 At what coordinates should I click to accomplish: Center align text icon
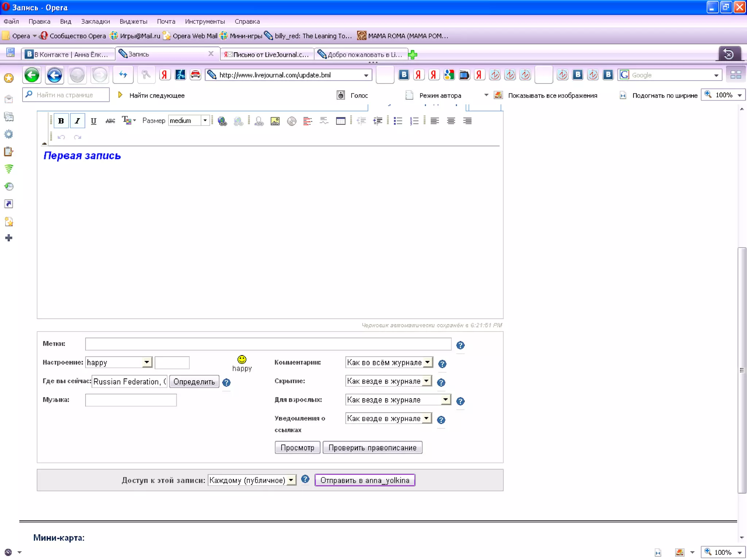click(x=451, y=121)
